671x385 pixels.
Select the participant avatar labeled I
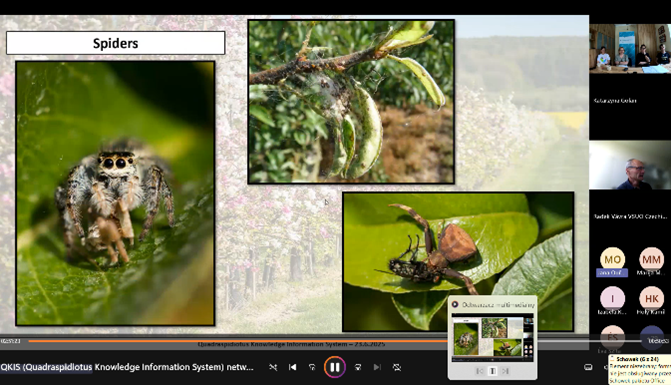point(612,298)
